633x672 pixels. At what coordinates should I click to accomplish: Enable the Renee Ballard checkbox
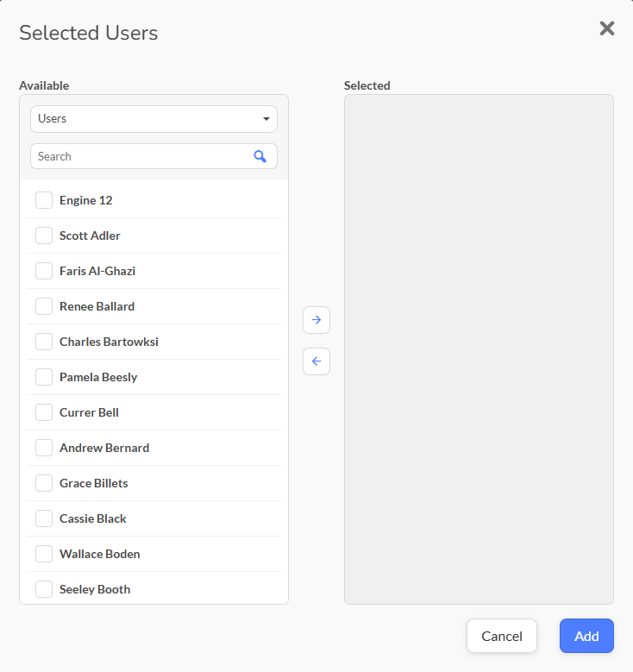click(x=44, y=306)
